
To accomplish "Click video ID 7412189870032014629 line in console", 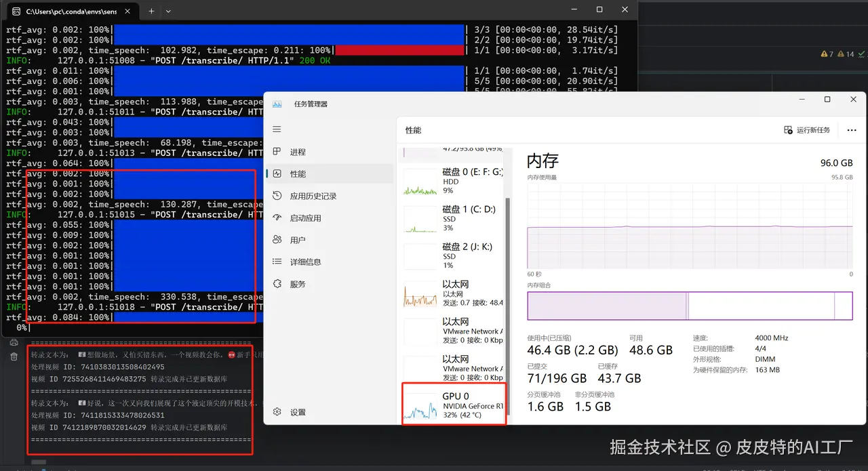I will [128, 428].
